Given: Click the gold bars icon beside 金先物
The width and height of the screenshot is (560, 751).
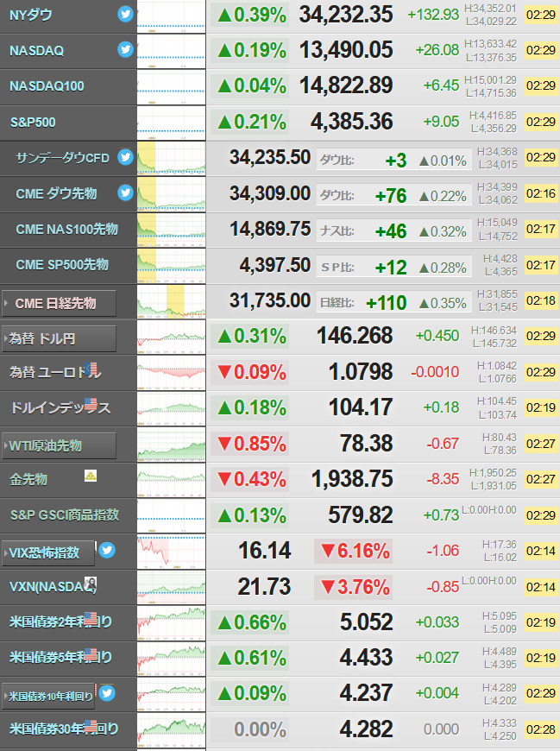Looking at the screenshot, I should (x=91, y=476).
